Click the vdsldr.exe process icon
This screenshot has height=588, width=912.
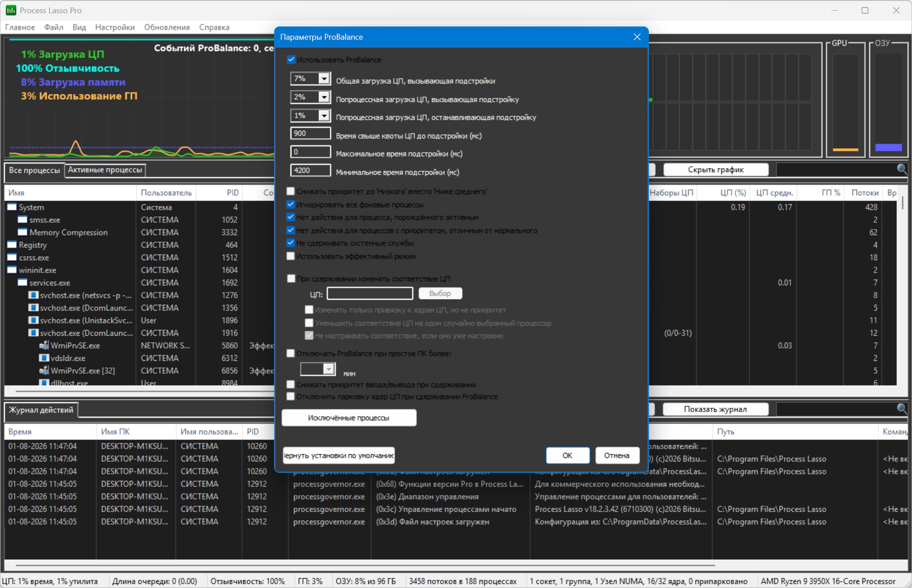(44, 358)
